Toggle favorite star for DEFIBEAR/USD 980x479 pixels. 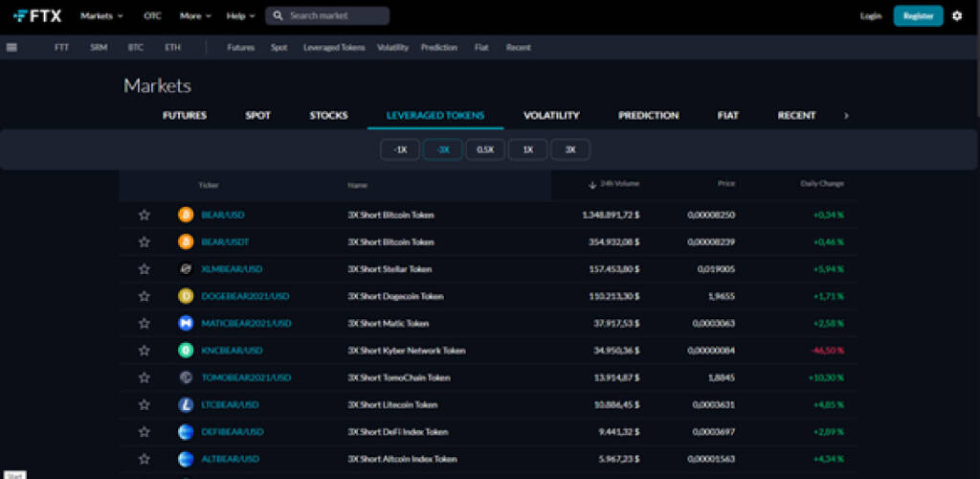(x=145, y=432)
